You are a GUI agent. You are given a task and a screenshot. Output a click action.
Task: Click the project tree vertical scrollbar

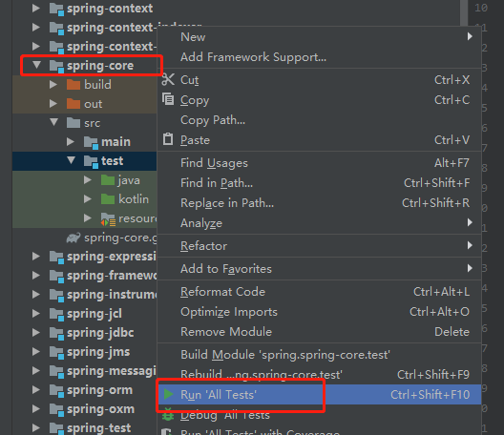coord(464,12)
